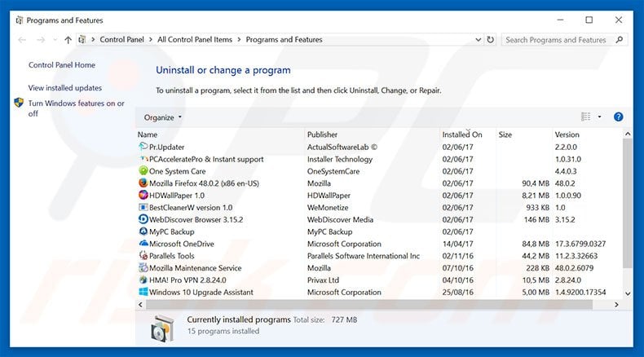
Task: Click the Microsoft OneDrive cloud icon
Action: (143, 243)
